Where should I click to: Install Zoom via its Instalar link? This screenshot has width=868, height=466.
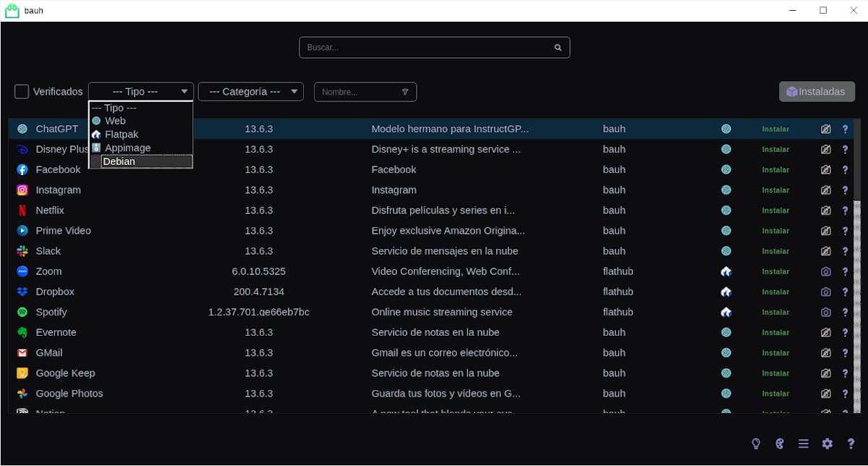point(775,271)
